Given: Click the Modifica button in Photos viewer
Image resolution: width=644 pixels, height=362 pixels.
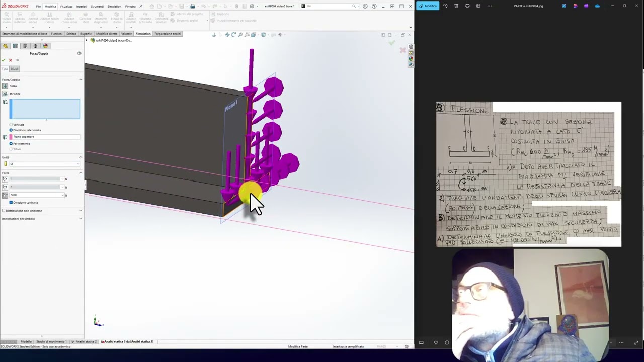Looking at the screenshot, I should tap(428, 6).
